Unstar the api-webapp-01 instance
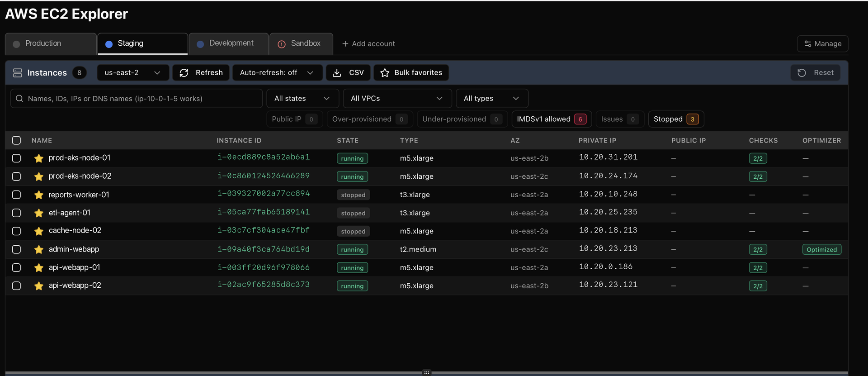Screen dimensions: 868x376 coord(39,268)
